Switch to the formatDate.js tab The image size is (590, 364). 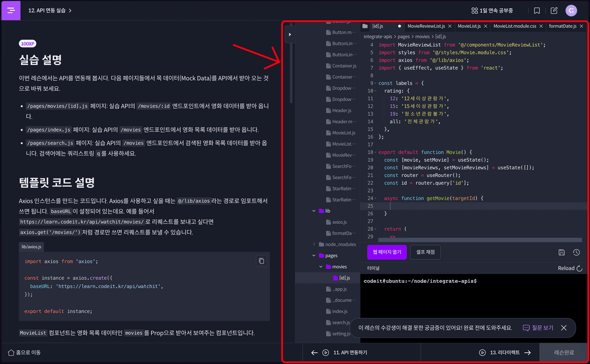pyautogui.click(x=563, y=26)
